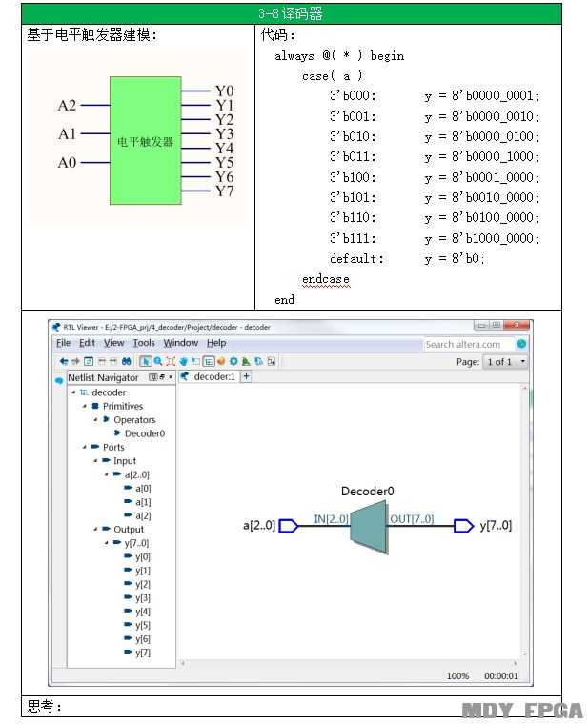Click the binoculars Find icon
This screenshot has width=588, height=724.
click(126, 362)
